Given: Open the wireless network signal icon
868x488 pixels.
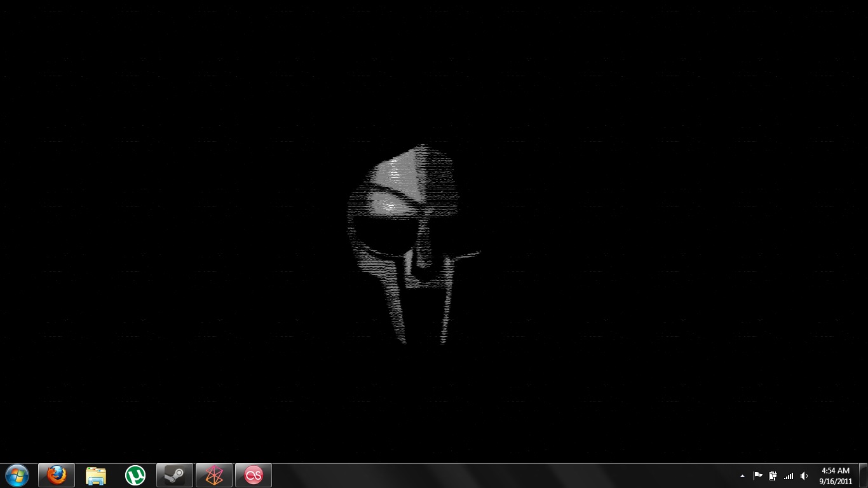Looking at the screenshot, I should click(789, 476).
